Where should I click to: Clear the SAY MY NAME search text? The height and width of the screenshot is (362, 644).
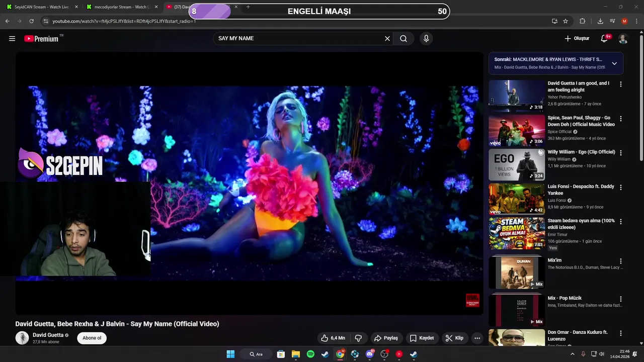coord(387,39)
